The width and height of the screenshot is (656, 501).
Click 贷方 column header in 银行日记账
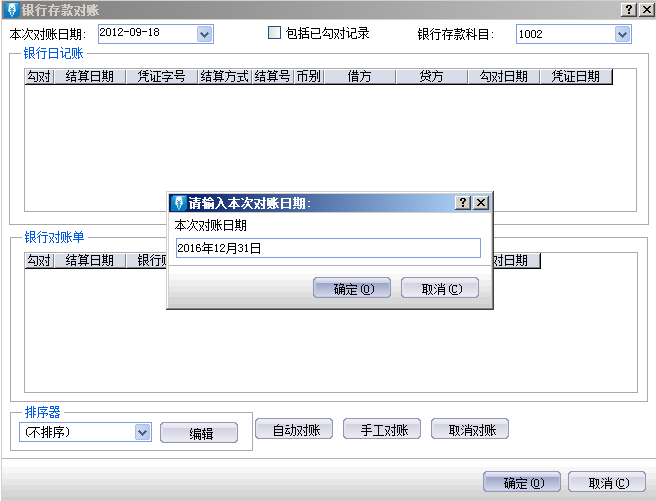coord(432,77)
